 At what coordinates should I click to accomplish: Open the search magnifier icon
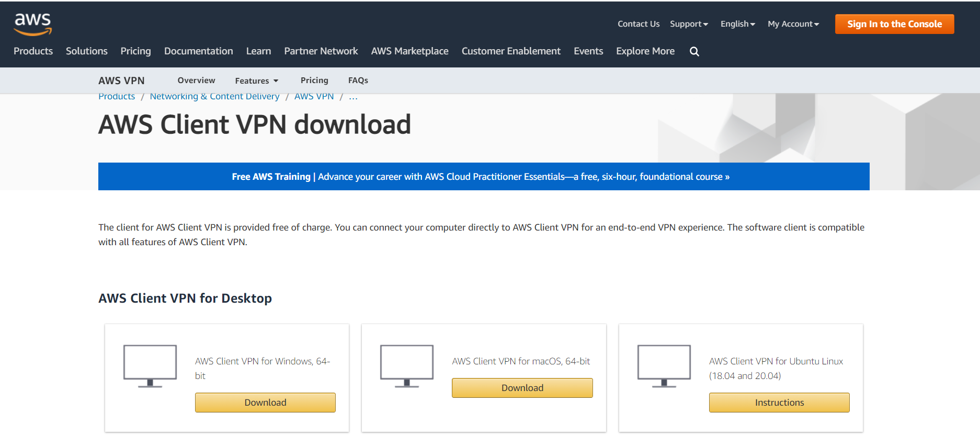click(x=694, y=51)
